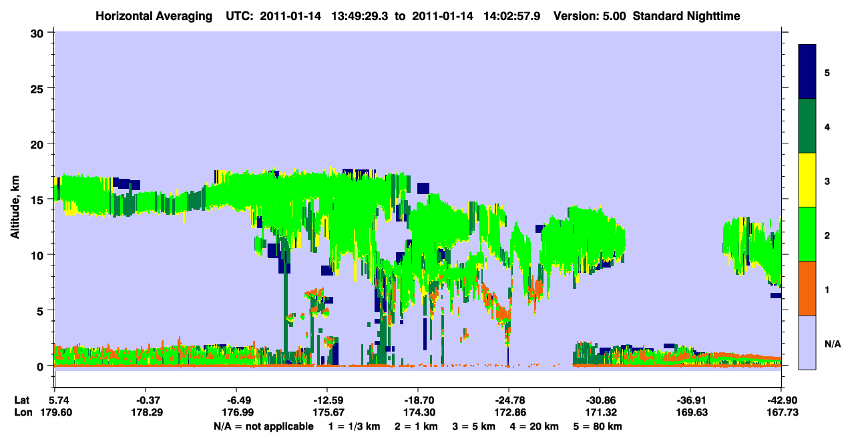Click the 15 km altitude tick label

pos(38,199)
